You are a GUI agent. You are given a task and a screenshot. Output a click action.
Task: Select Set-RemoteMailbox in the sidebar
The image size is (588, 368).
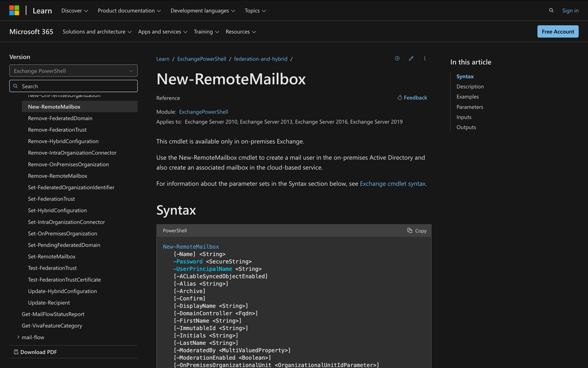point(51,256)
